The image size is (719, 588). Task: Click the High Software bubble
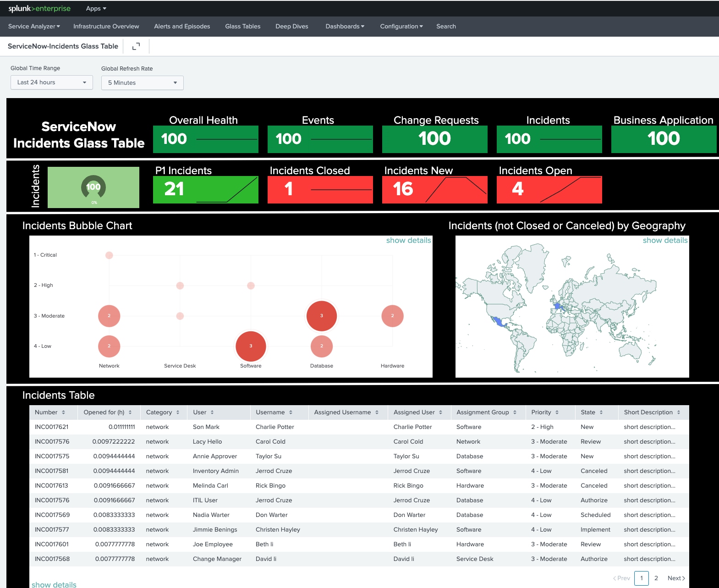click(x=251, y=286)
